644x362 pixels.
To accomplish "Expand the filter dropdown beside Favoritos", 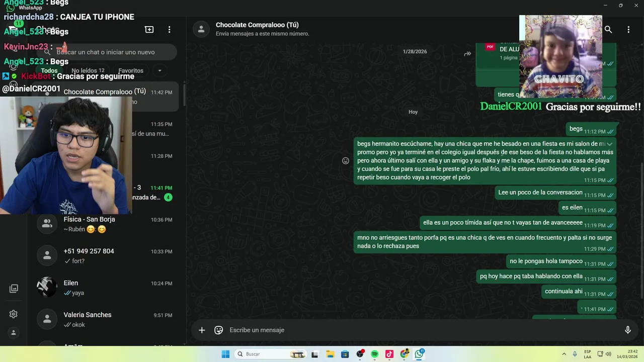I will tap(159, 70).
